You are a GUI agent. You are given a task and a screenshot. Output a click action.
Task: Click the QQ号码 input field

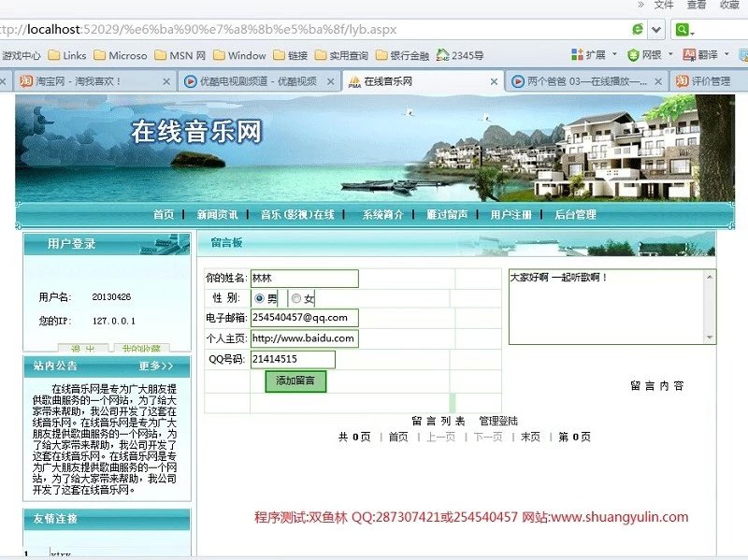point(293,360)
